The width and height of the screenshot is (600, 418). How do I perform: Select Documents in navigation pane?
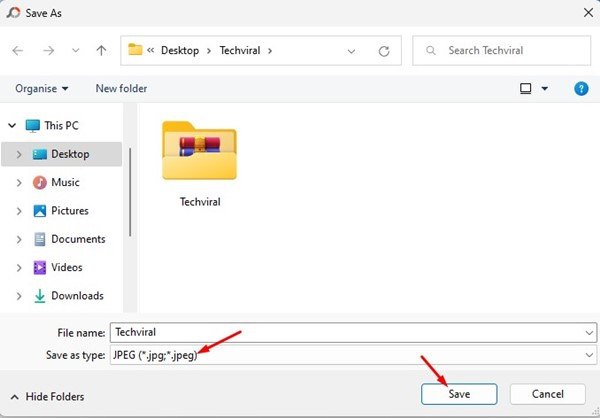tap(78, 239)
